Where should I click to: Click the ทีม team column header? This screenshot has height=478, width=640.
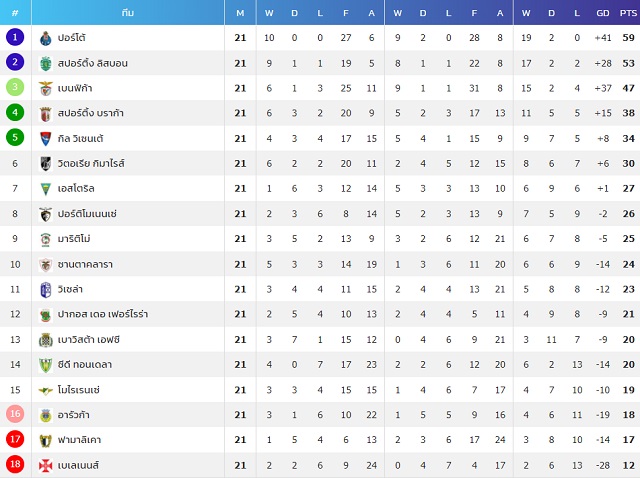(128, 13)
